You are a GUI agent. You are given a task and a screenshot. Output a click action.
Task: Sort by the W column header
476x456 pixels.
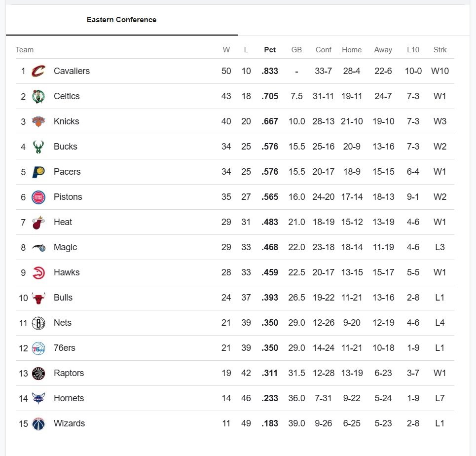[x=226, y=50]
